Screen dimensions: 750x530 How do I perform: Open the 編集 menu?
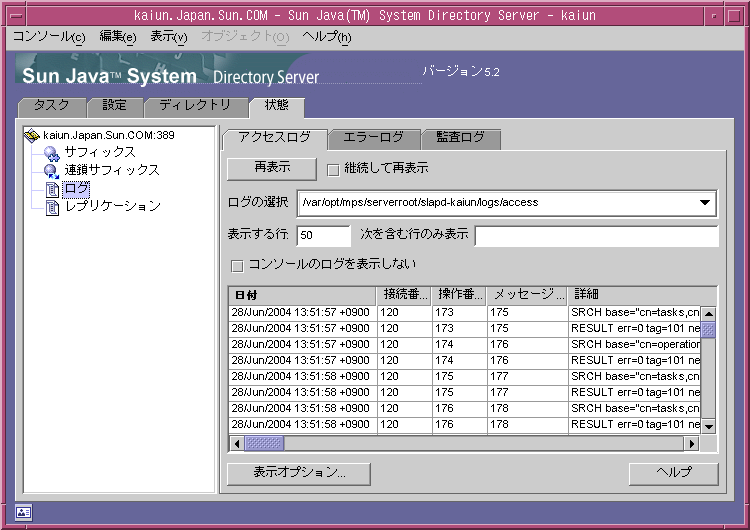[x=118, y=37]
